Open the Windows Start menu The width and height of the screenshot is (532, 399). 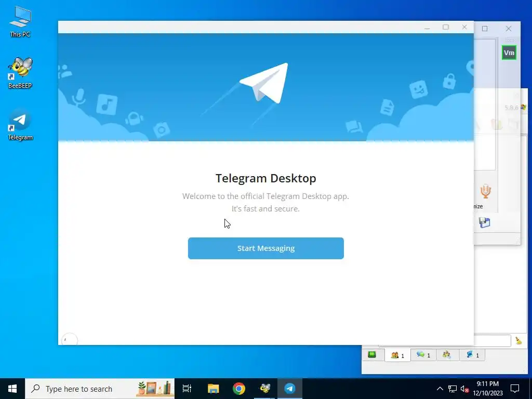12,389
